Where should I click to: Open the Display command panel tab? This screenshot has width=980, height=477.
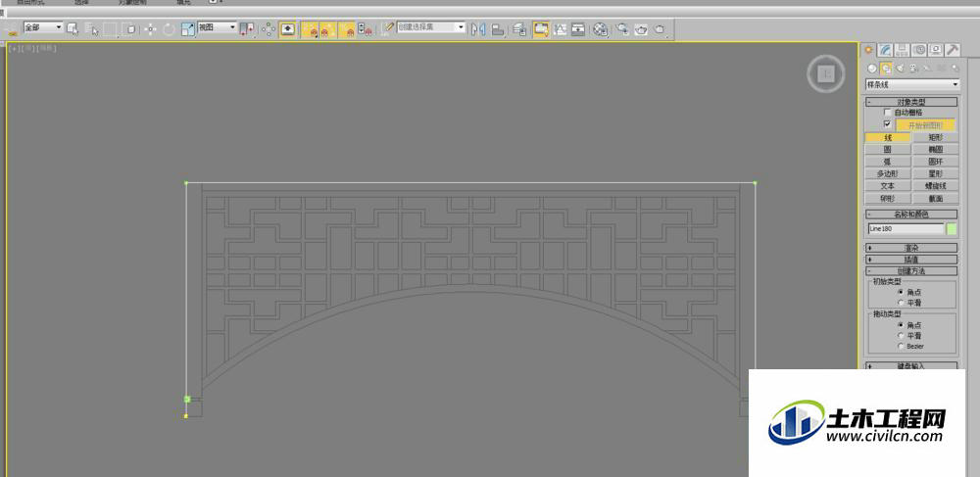click(936, 50)
